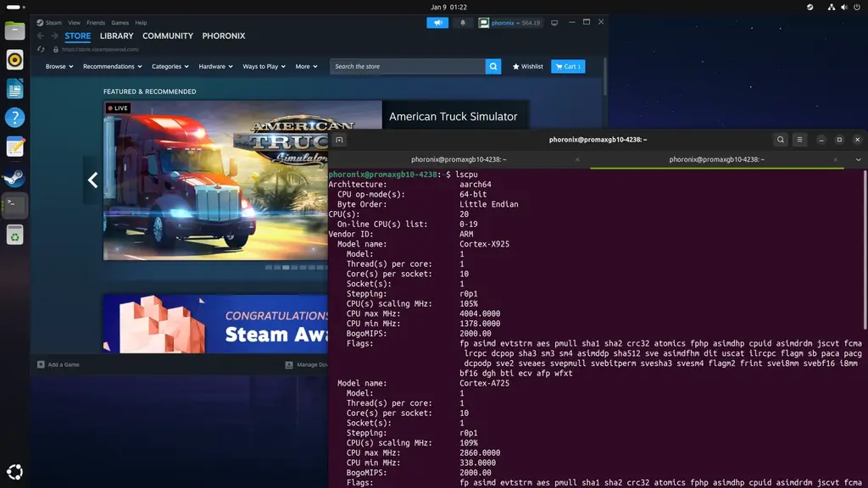Open the network status icon in top bar
The height and width of the screenshot is (488, 868).
click(x=832, y=7)
